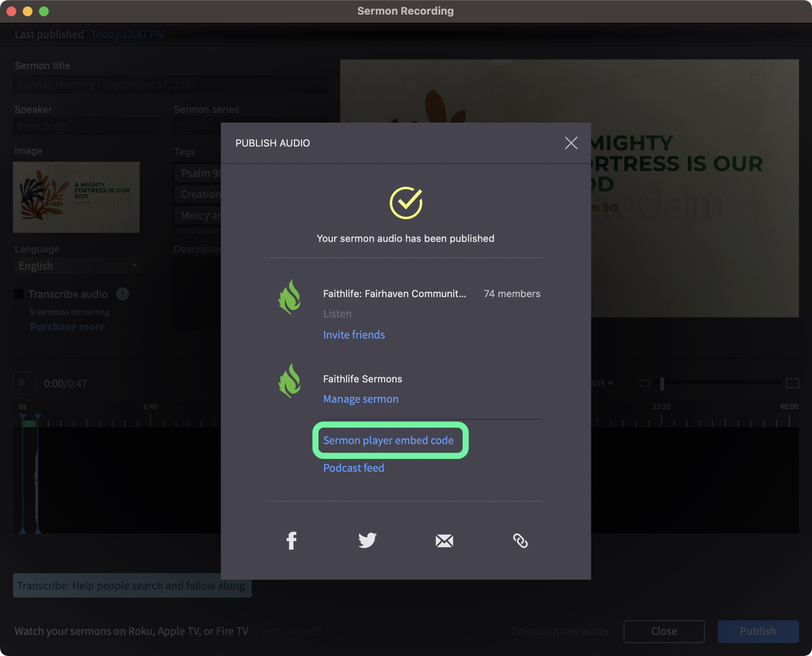This screenshot has height=656, width=812.
Task: Click the 9 sermons remaining text
Action: point(69,312)
